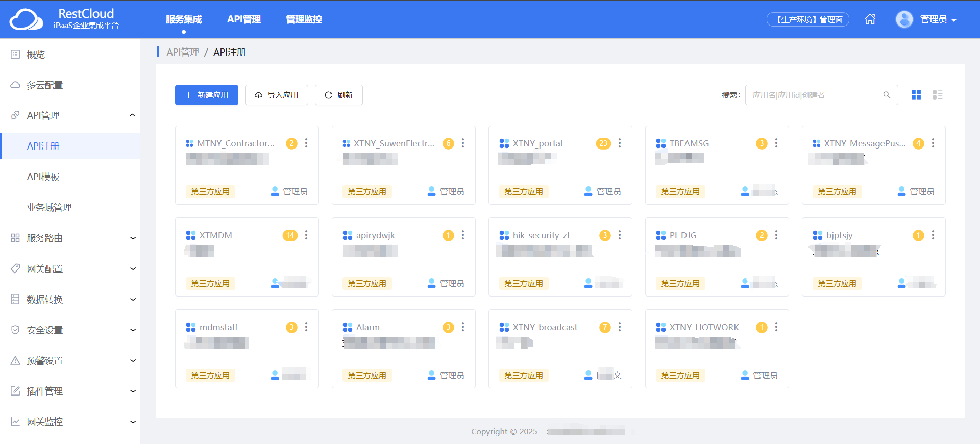Click the RestCloud cloud logo
Viewport: 980px width, 444px height.
pos(26,19)
